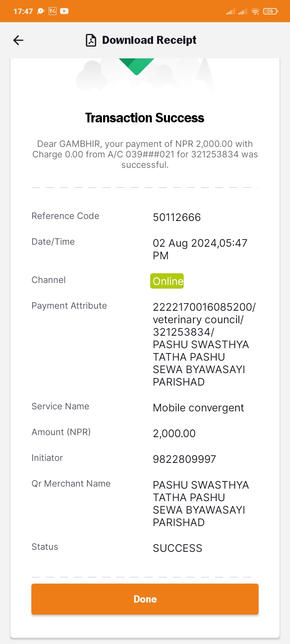Select initiator number 9822809997
This screenshot has width=290, height=644.
click(x=184, y=459)
